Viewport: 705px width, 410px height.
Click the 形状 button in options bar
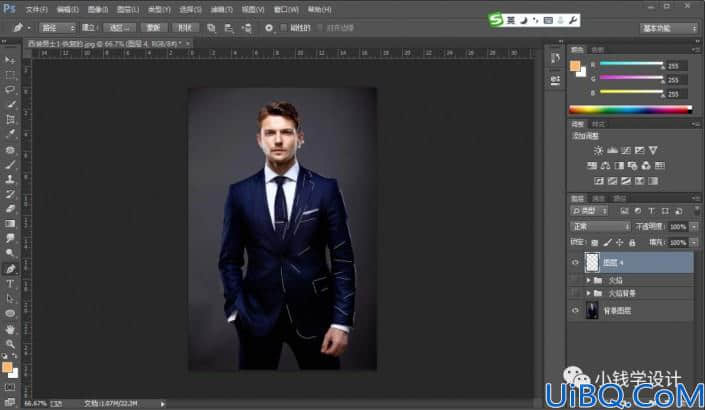coord(185,28)
